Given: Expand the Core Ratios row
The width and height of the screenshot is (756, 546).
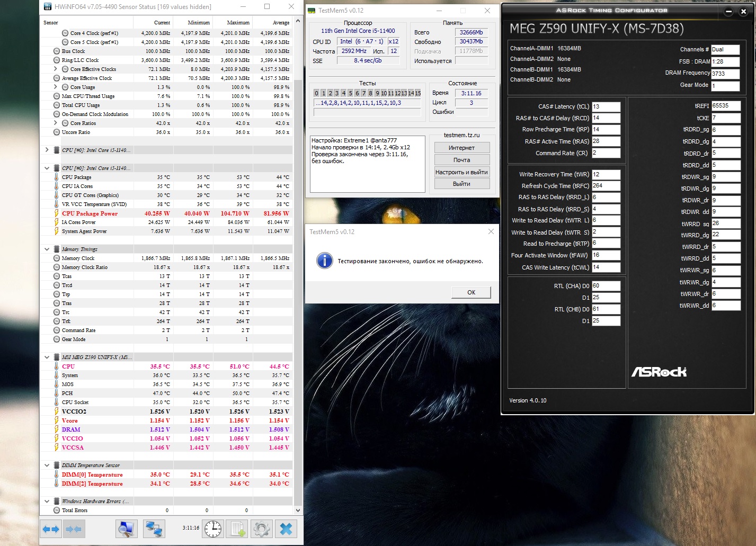Looking at the screenshot, I should (56, 123).
